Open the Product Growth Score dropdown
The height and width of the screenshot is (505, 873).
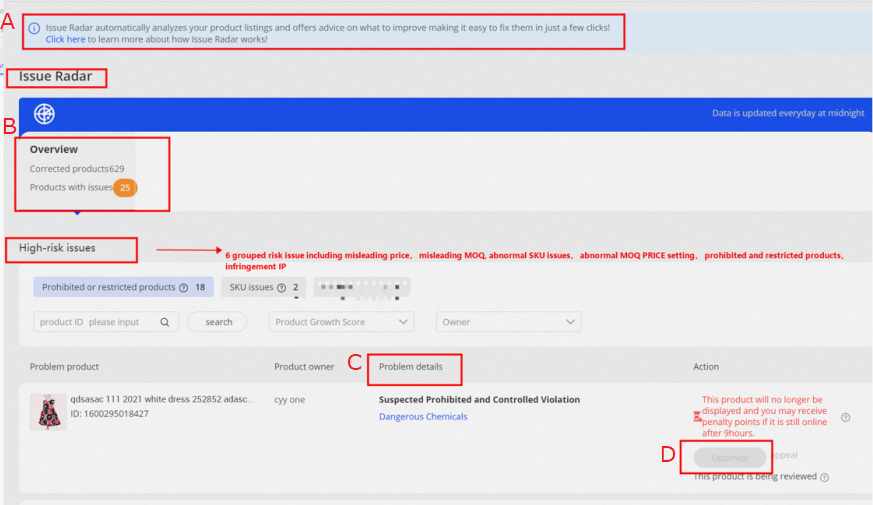[342, 322]
